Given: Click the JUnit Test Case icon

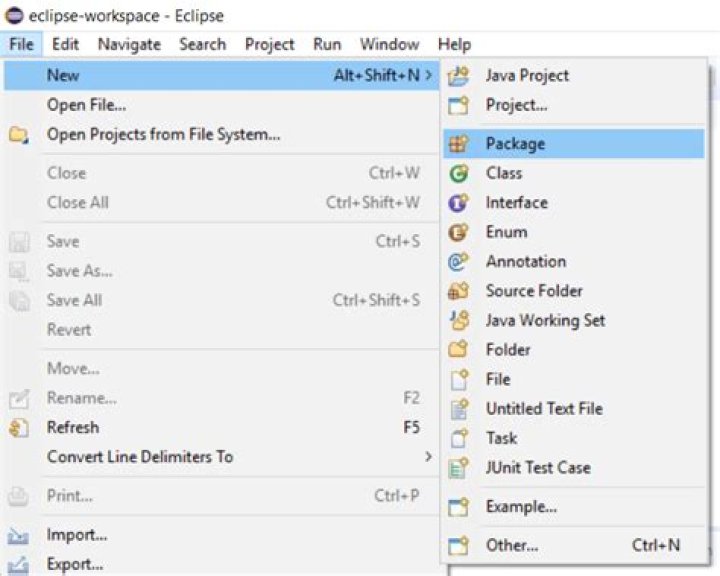Looking at the screenshot, I should pyautogui.click(x=459, y=468).
